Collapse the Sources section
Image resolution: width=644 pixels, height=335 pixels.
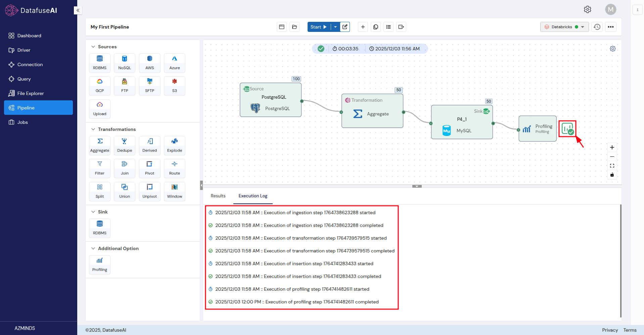point(93,47)
